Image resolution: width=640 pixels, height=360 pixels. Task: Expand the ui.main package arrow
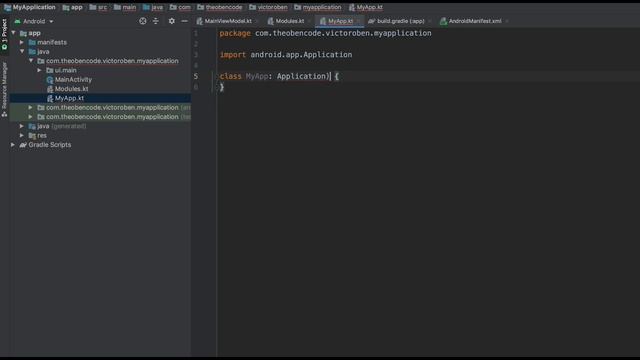click(x=40, y=70)
